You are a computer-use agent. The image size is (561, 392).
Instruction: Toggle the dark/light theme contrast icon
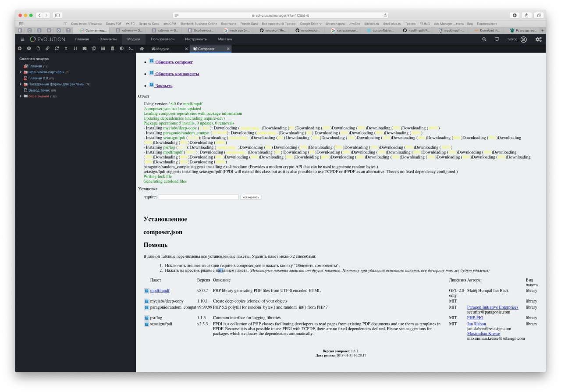point(121,49)
